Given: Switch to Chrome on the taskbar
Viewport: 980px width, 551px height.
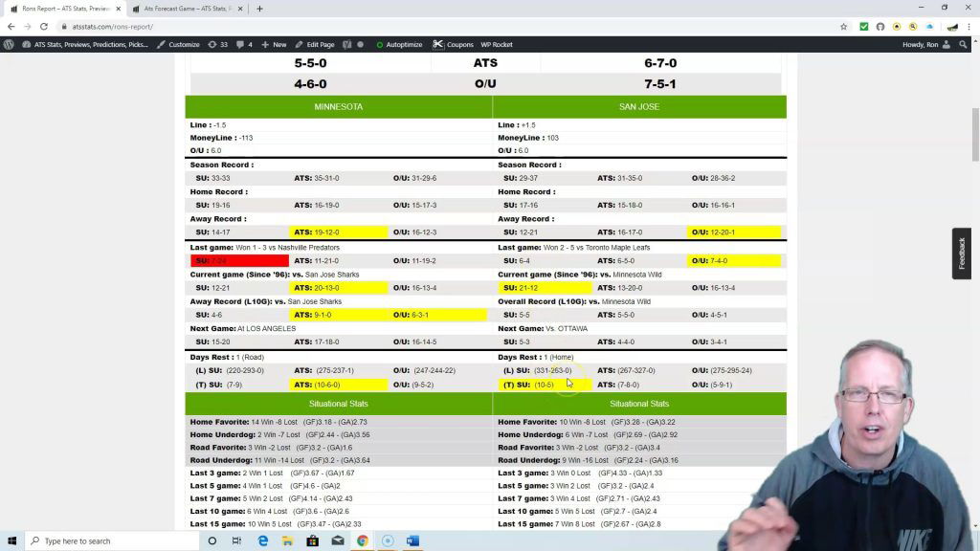Looking at the screenshot, I should click(x=363, y=541).
